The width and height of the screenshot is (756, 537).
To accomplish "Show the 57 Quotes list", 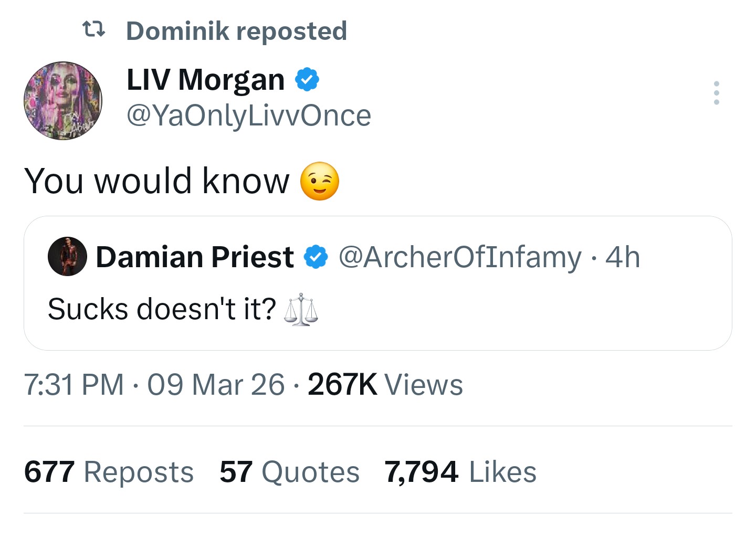I will [x=290, y=471].
